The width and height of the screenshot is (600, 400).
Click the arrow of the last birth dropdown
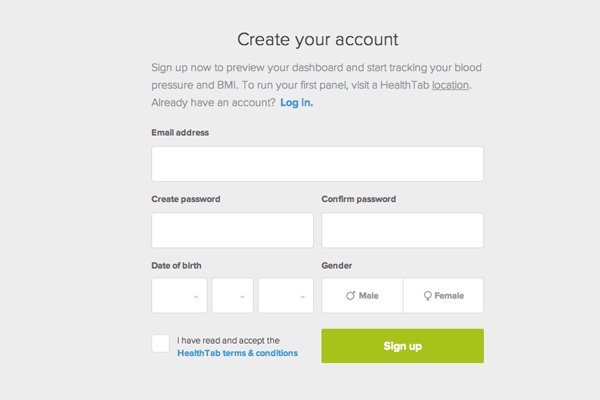point(303,297)
